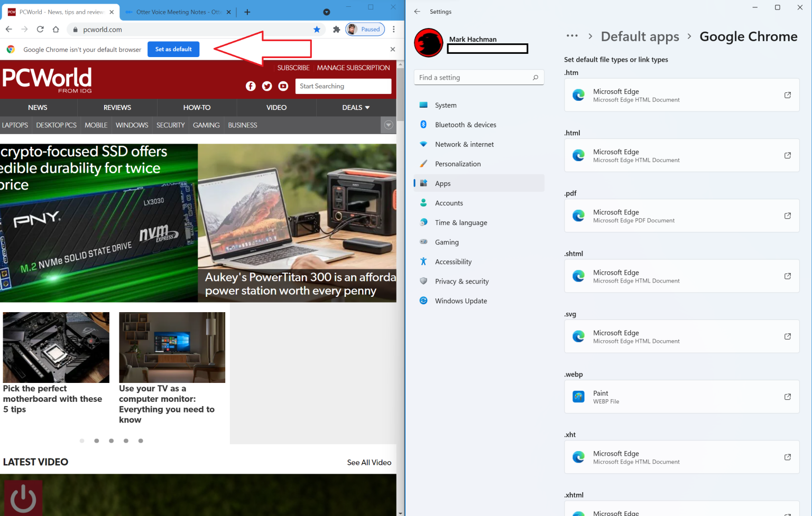Expand the breadcrumb ellipsis above Default apps
The width and height of the screenshot is (812, 516).
[x=572, y=35]
